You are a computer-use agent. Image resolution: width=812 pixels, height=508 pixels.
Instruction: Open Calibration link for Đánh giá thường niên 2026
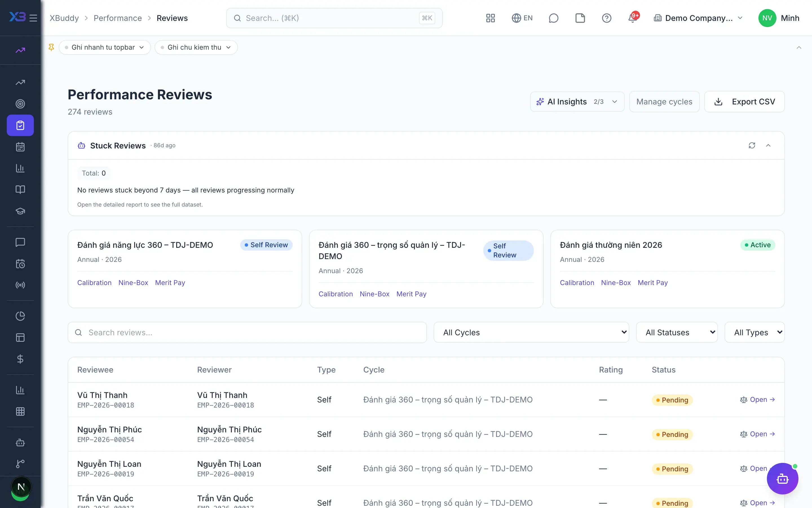577,283
